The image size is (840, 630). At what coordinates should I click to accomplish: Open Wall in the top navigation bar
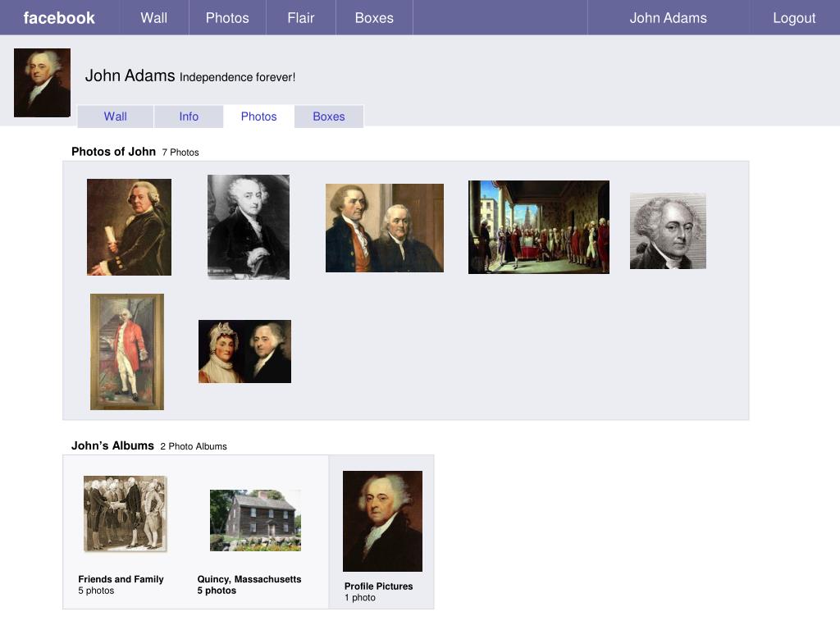point(153,18)
